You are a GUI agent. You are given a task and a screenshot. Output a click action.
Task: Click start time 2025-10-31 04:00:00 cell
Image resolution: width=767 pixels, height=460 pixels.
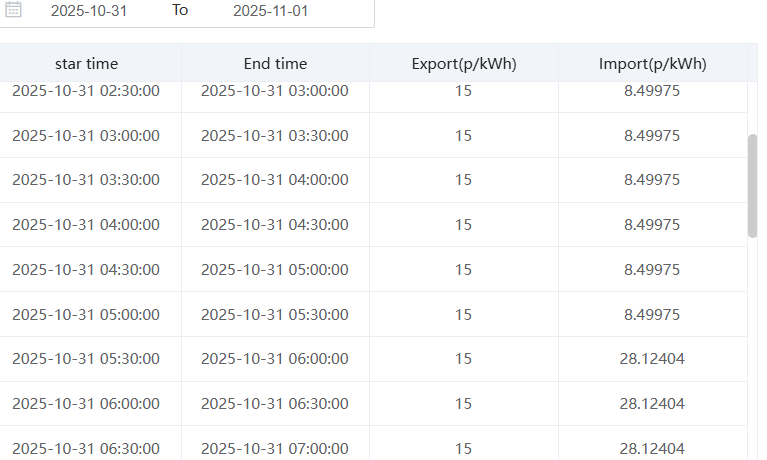86,225
